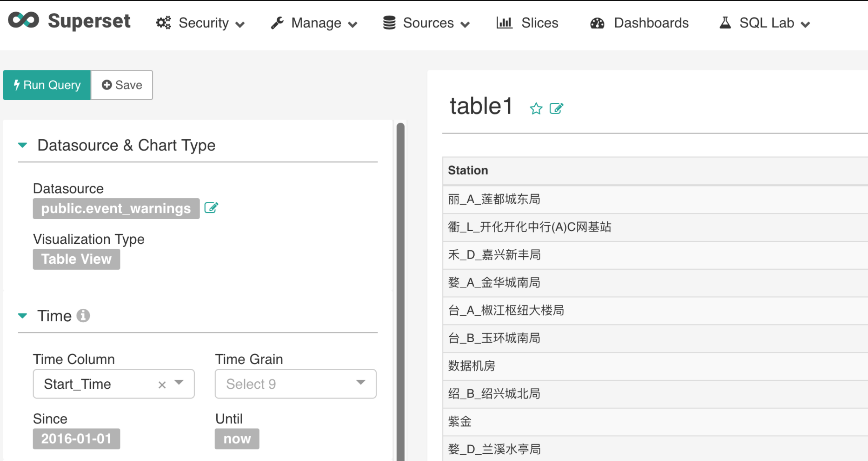
Task: Click the Superset infinity logo
Action: [x=23, y=20]
